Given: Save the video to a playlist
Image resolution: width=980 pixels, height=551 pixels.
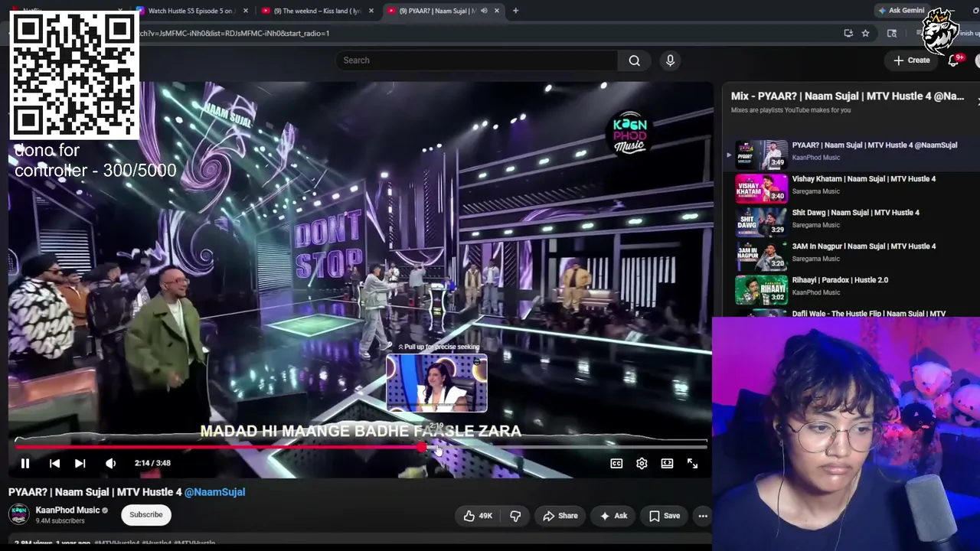Looking at the screenshot, I should point(665,516).
